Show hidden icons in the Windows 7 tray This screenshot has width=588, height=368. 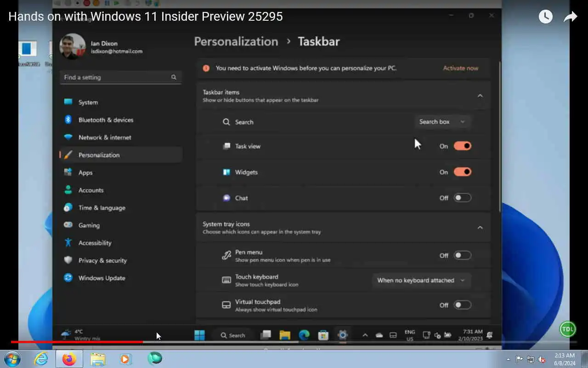click(508, 359)
